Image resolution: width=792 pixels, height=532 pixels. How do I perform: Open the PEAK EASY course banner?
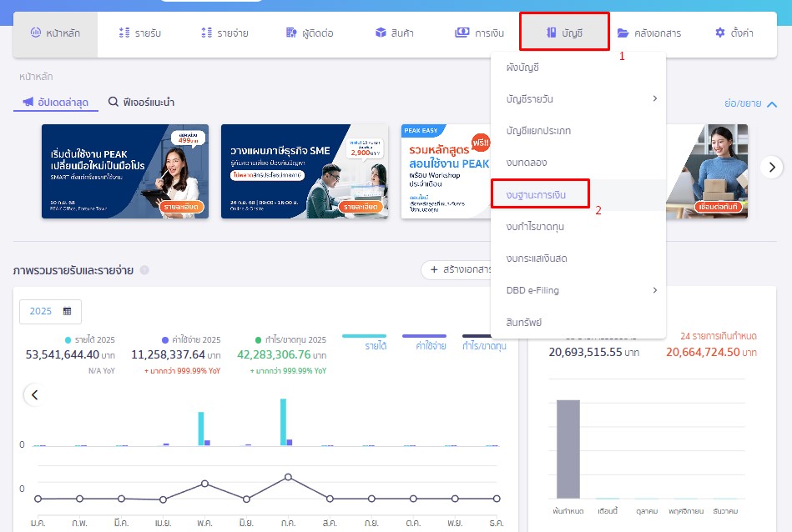tap(446, 171)
